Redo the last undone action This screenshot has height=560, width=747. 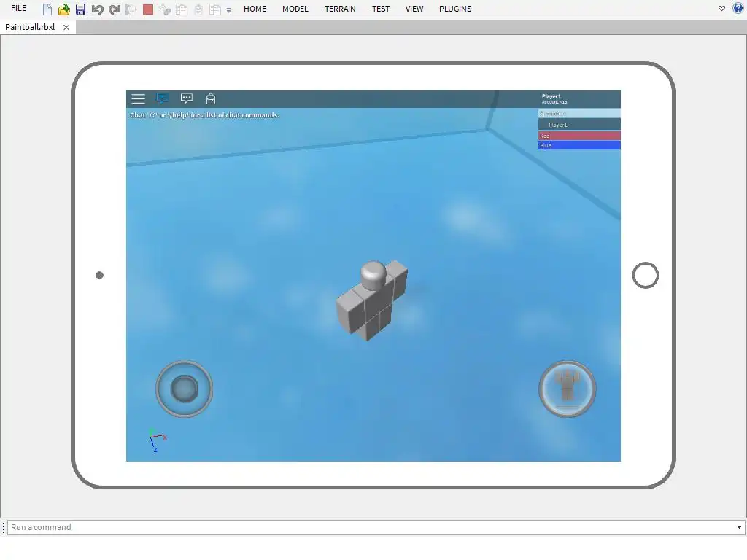tap(115, 9)
